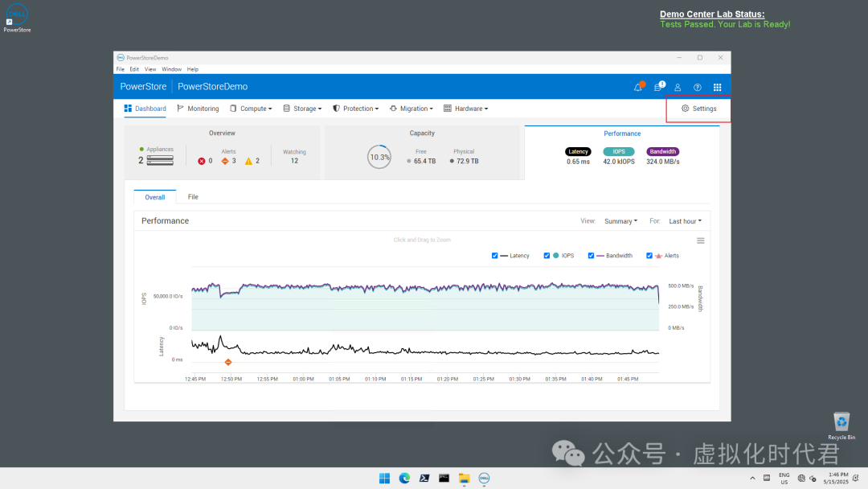Click the critical alerts red X icon

pyautogui.click(x=202, y=161)
